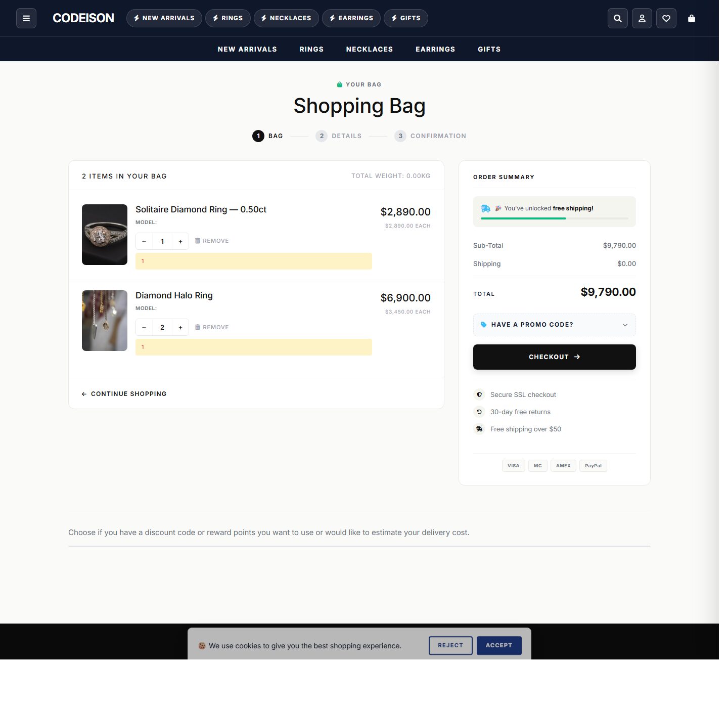Click the yellow notice under Solitaire Diamond Ring

coord(254,261)
